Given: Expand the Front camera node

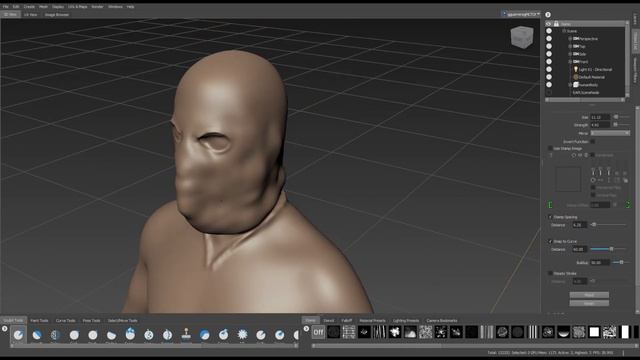Looking at the screenshot, I should pyautogui.click(x=570, y=62).
